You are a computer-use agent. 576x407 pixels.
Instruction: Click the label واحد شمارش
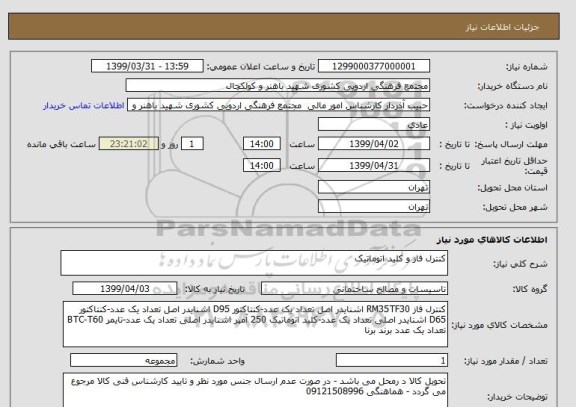tap(217, 361)
